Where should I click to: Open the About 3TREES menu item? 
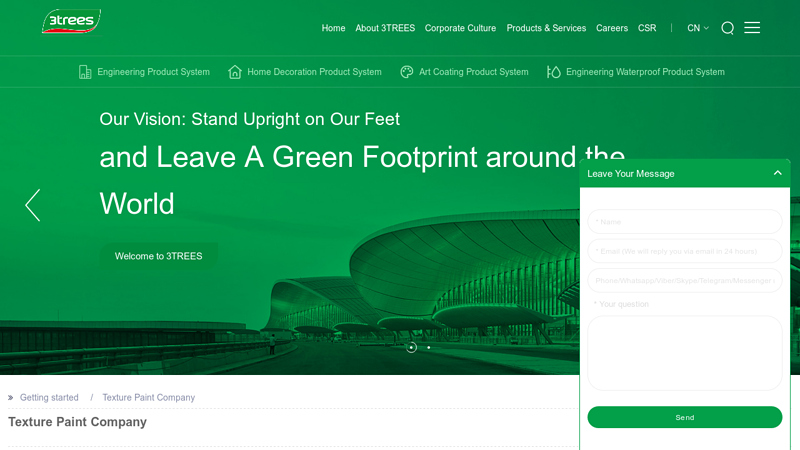[x=385, y=28]
